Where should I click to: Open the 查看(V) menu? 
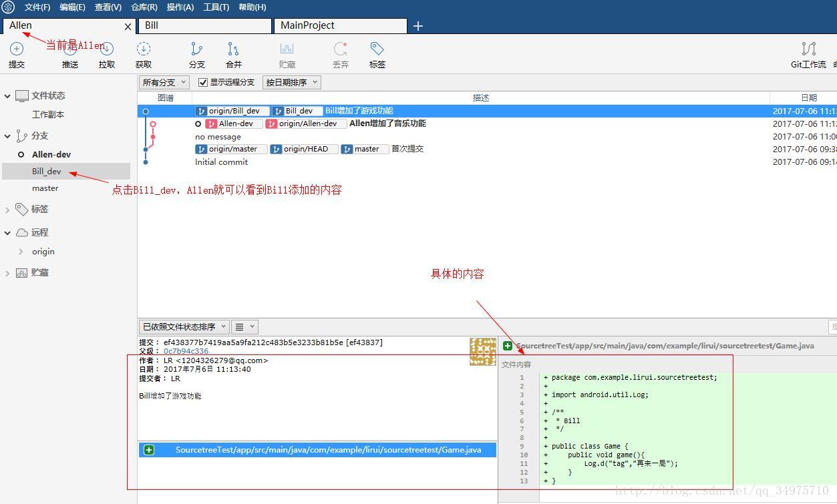pyautogui.click(x=108, y=7)
